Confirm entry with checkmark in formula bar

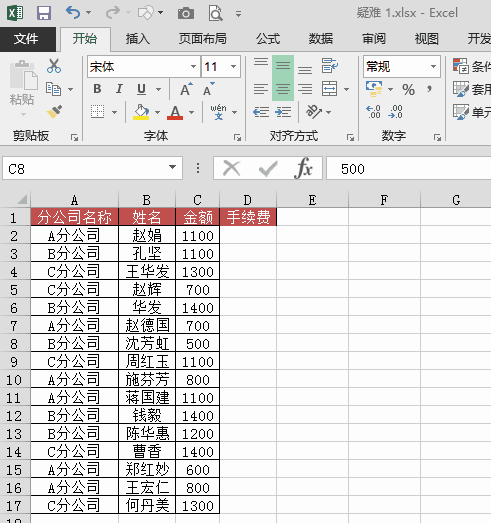click(x=268, y=168)
